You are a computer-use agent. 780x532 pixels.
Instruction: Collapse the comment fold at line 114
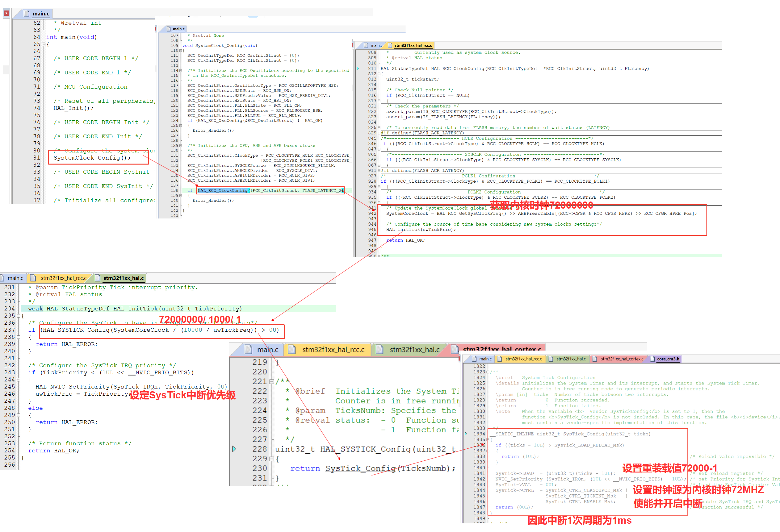coord(181,70)
